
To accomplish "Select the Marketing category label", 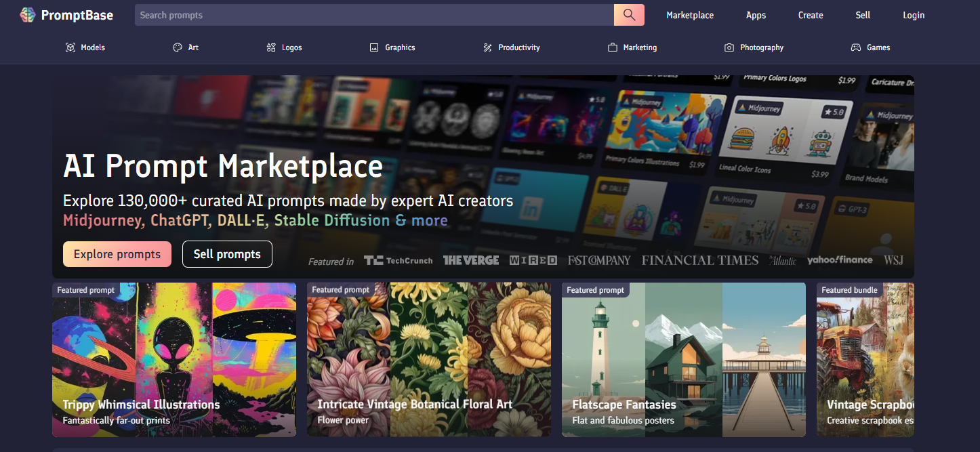I will [x=640, y=47].
